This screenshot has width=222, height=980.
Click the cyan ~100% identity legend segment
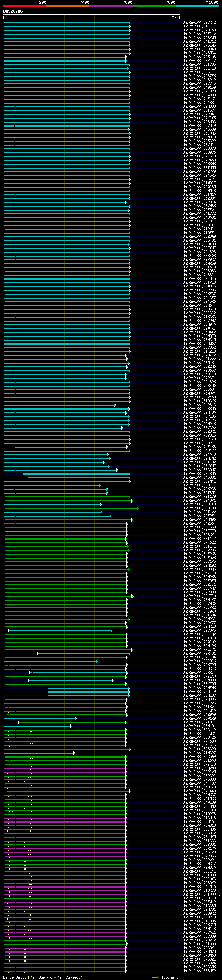(x=197, y=7)
